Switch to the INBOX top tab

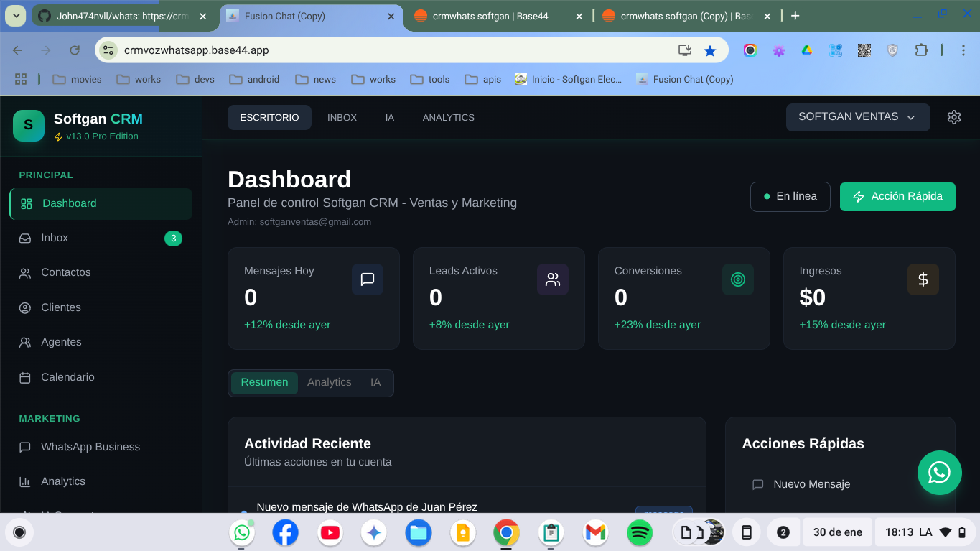(x=342, y=117)
